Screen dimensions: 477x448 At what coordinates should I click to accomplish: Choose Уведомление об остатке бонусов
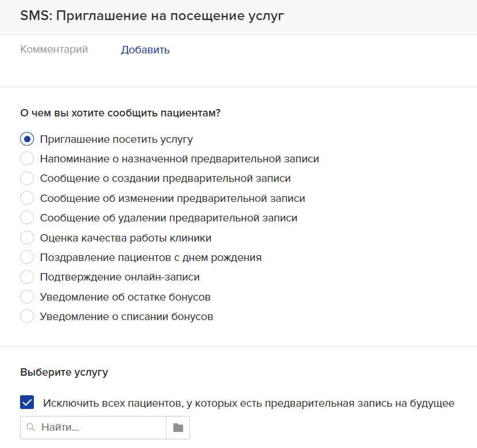point(27,297)
